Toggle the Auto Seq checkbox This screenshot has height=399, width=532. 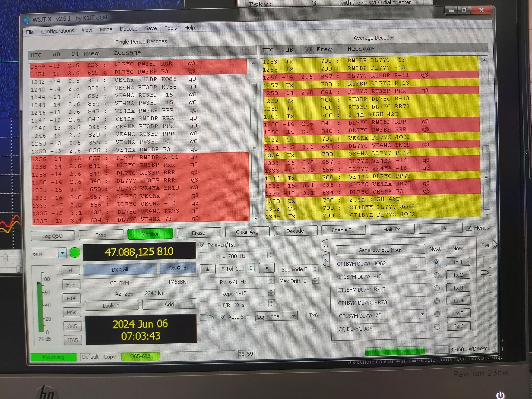click(x=223, y=317)
